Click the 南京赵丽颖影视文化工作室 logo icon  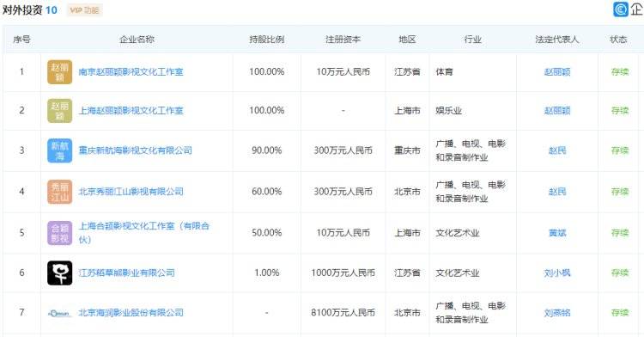[59, 72]
